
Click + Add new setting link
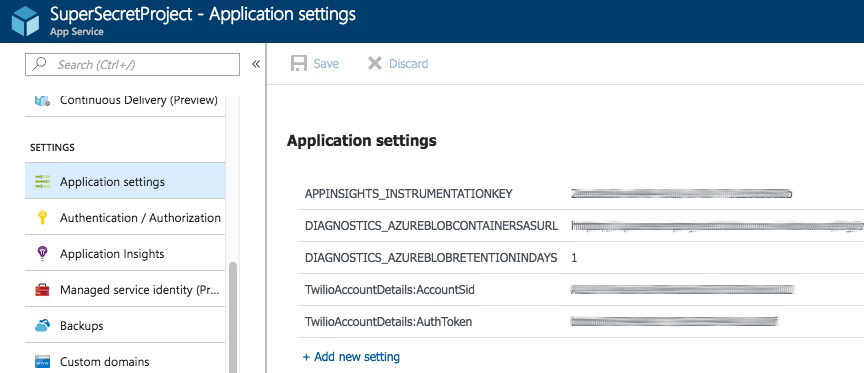point(351,356)
